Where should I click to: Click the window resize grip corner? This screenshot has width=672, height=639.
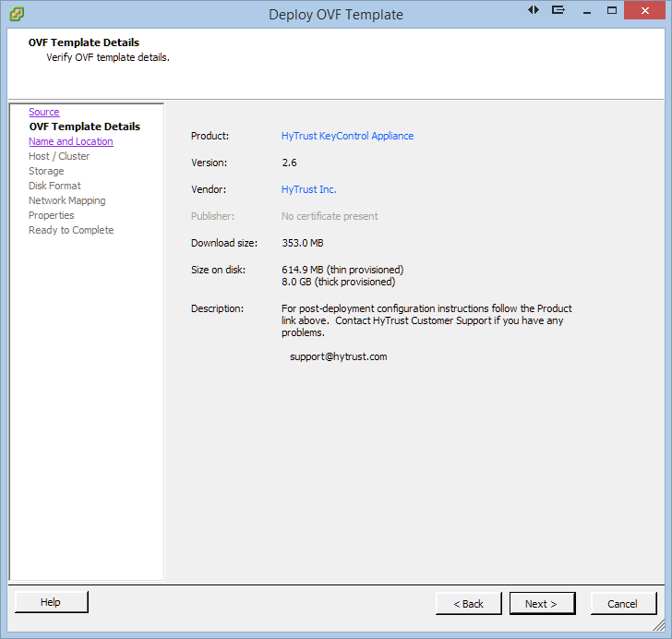pos(659,626)
